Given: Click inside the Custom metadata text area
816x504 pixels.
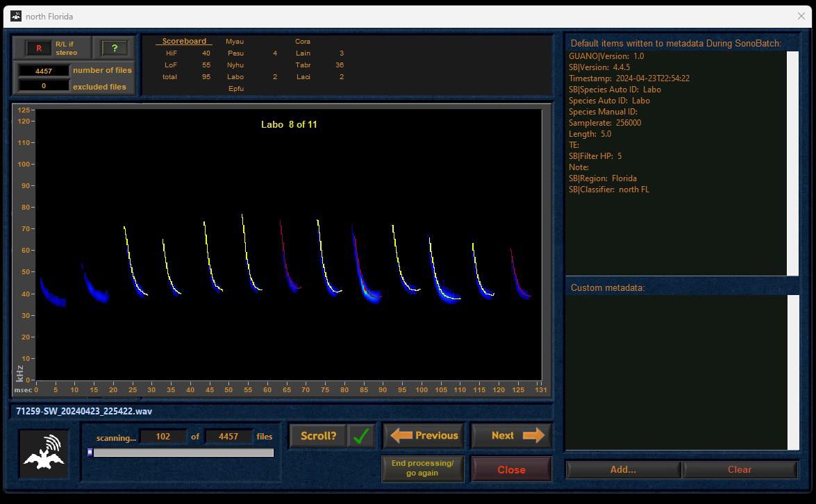Looking at the screenshot, I should [x=675, y=371].
